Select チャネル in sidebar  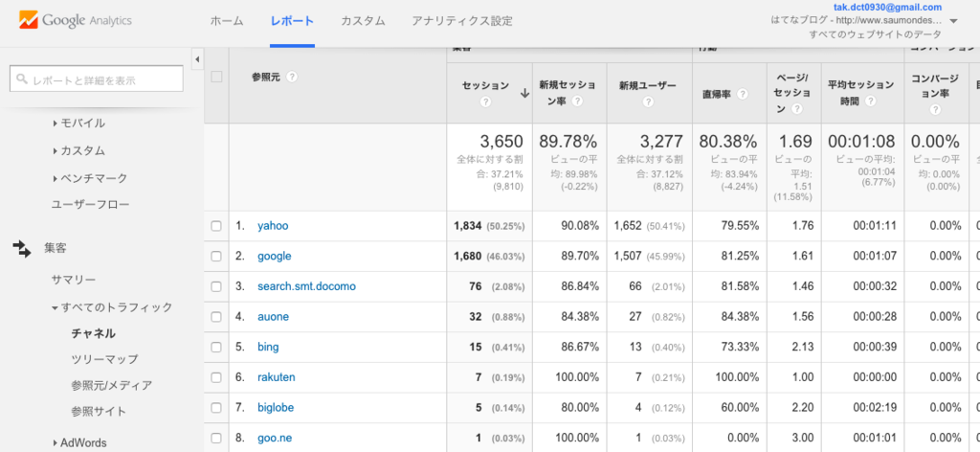point(93,333)
